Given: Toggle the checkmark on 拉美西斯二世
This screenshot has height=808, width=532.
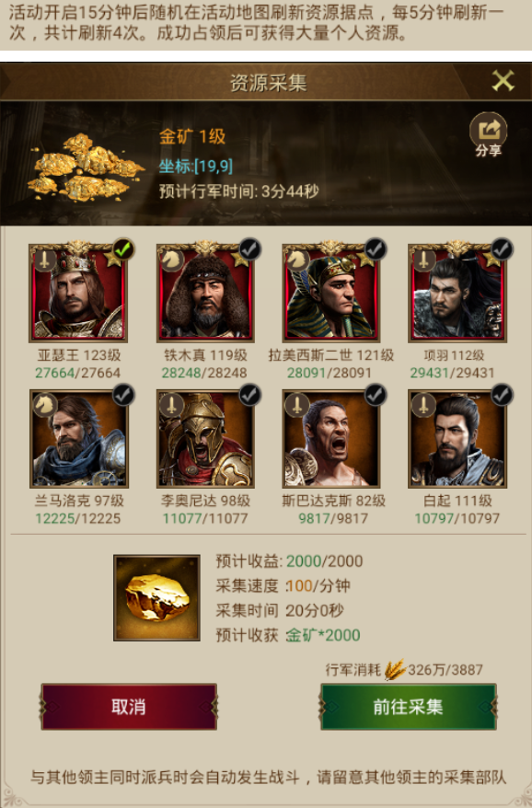Looking at the screenshot, I should (376, 249).
